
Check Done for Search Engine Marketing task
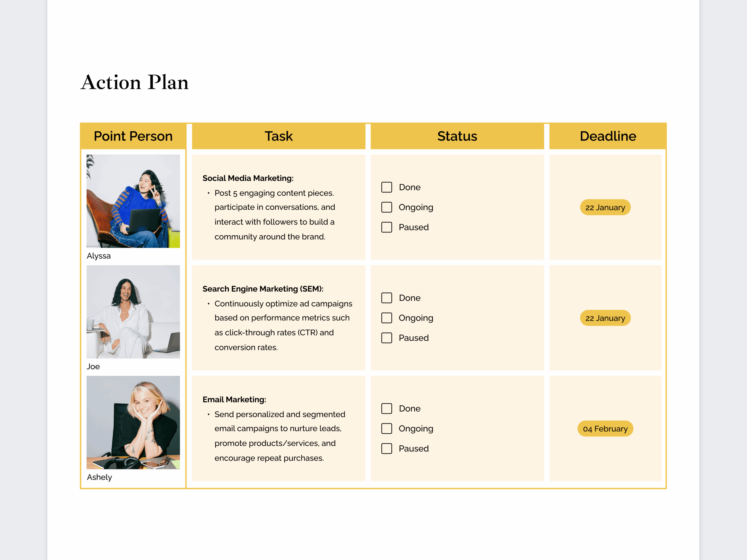[x=387, y=298]
